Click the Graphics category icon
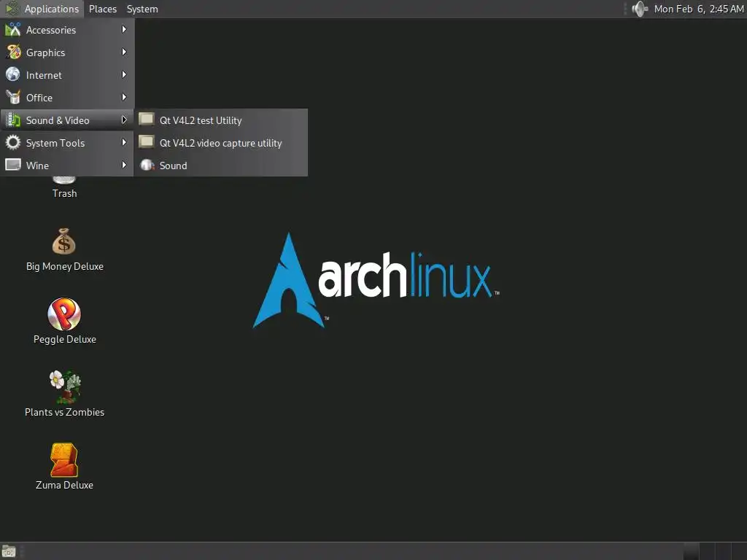The image size is (747, 560). click(x=13, y=52)
